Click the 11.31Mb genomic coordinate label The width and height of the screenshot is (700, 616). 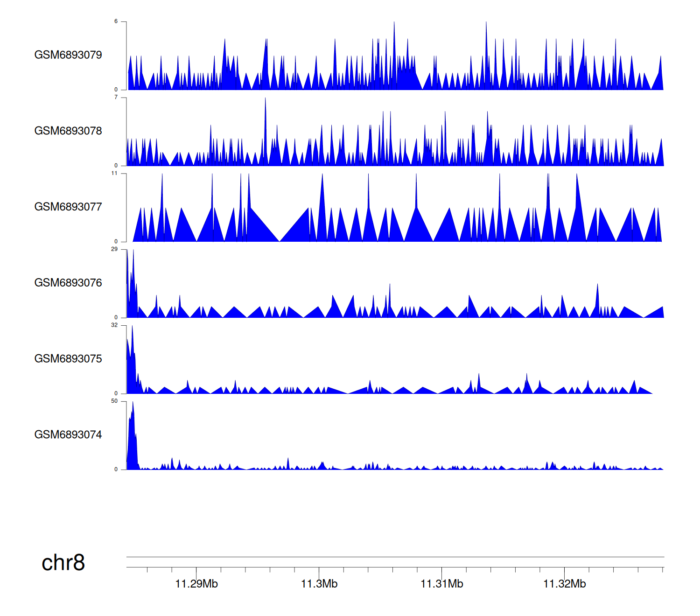coord(442,584)
